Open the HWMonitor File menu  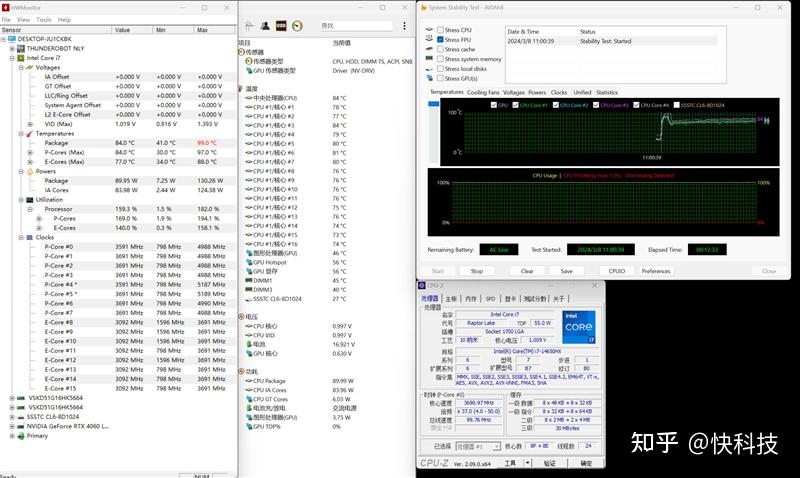click(x=6, y=19)
